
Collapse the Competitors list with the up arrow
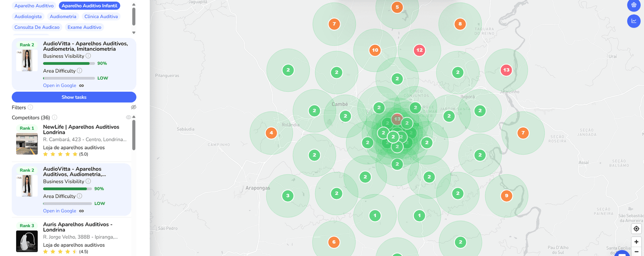point(134,117)
